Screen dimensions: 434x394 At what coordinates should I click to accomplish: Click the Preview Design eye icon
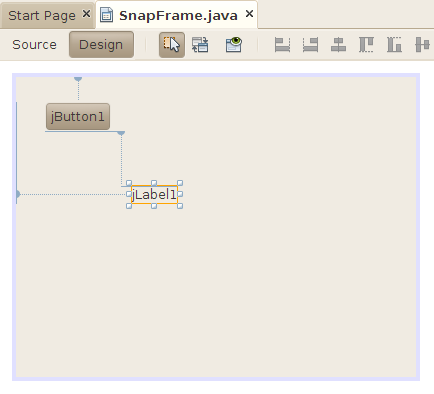[x=234, y=45]
